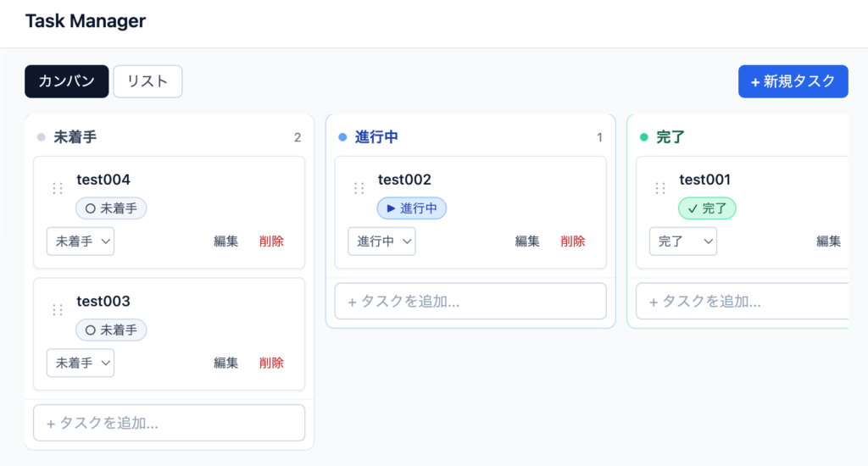Click the 未着手 status badge on test003

(111, 330)
